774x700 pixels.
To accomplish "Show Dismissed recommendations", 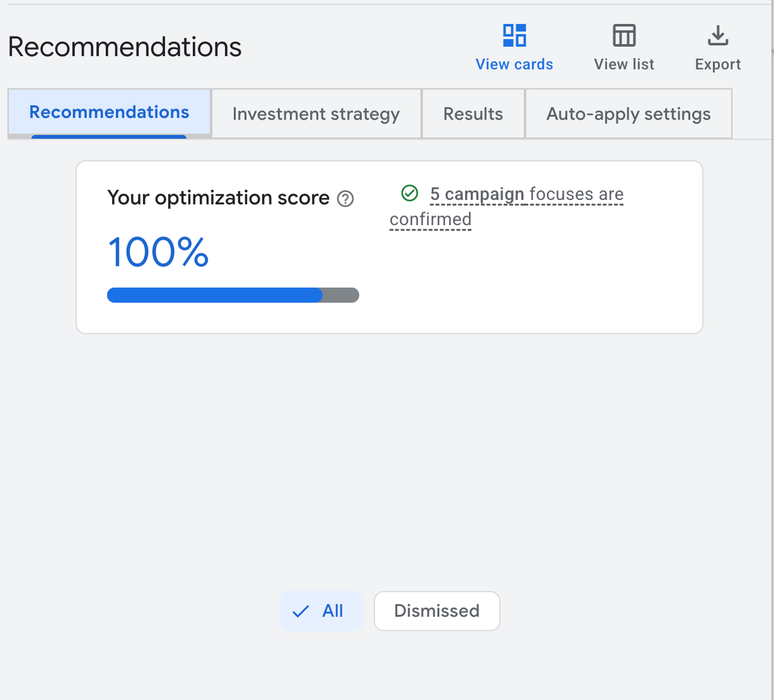I will click(x=437, y=611).
